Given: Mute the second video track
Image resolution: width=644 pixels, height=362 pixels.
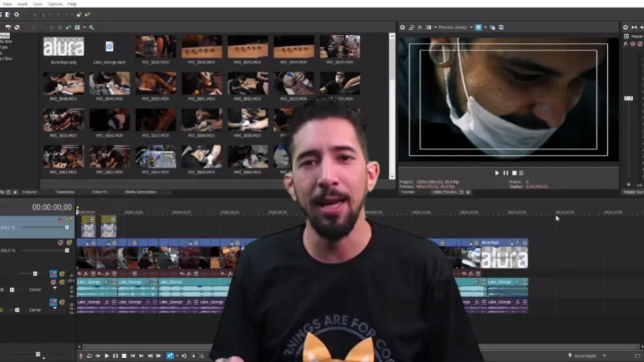Looking at the screenshot, I should click(x=60, y=243).
